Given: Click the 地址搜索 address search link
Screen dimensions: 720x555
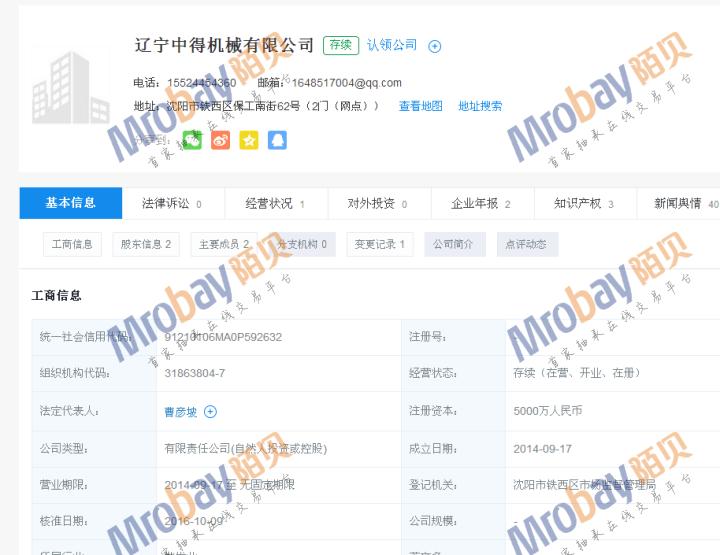Looking at the screenshot, I should click(480, 106).
